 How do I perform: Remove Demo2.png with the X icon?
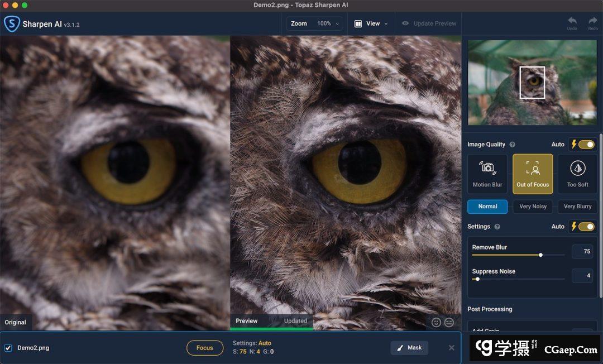(x=451, y=348)
